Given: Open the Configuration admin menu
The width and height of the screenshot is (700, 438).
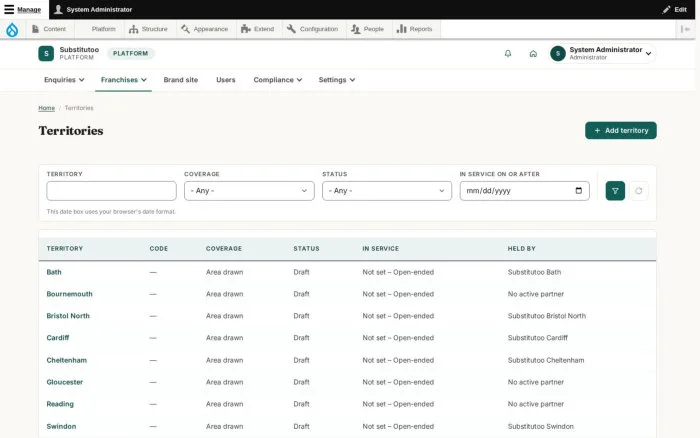Looking at the screenshot, I should pyautogui.click(x=312, y=29).
